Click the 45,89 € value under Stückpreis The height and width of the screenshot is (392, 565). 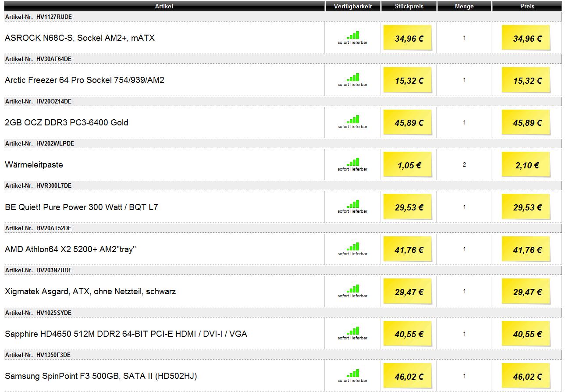tap(409, 123)
